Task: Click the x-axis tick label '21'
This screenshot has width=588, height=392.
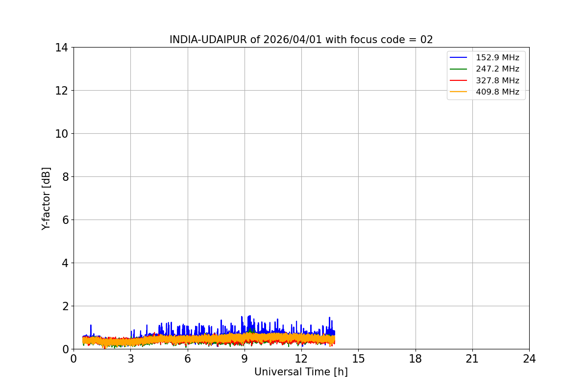Action: click(472, 359)
